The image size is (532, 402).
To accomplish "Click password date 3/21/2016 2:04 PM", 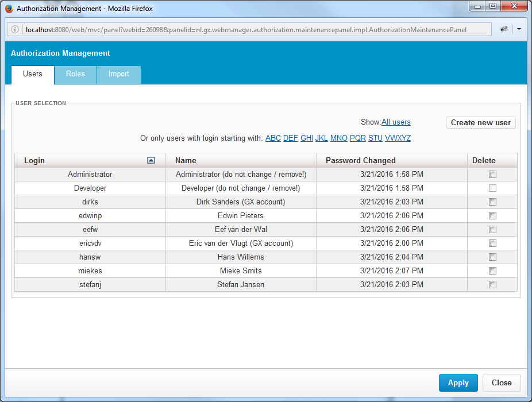I will 392,257.
